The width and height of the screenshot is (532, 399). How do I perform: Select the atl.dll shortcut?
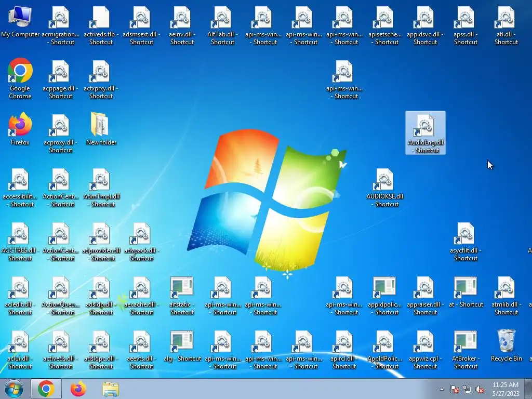(506, 26)
